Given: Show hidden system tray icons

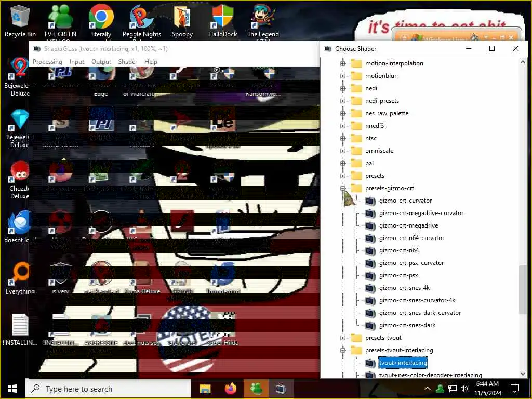Looking at the screenshot, I should click(x=428, y=389).
